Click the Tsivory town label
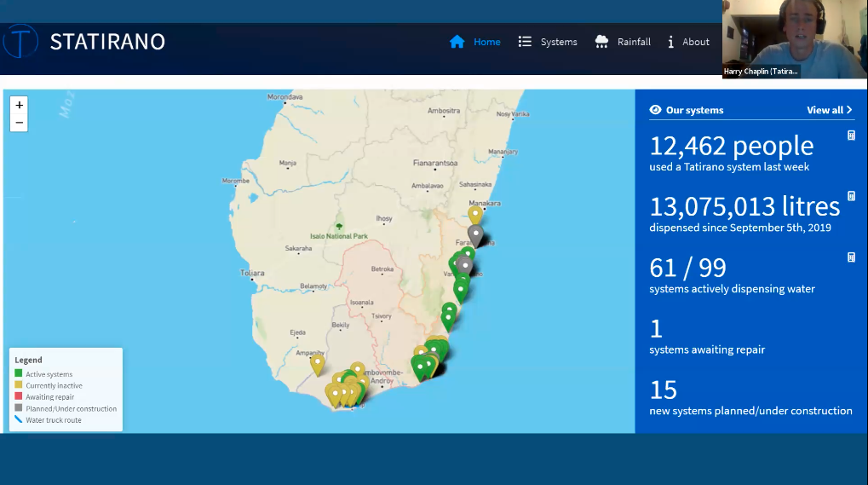This screenshot has height=485, width=868. (x=381, y=316)
